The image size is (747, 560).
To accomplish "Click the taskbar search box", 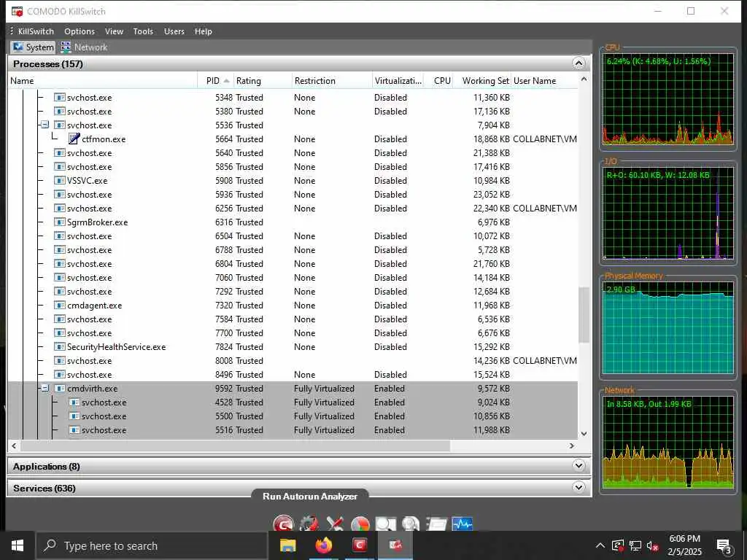I will 152,545.
